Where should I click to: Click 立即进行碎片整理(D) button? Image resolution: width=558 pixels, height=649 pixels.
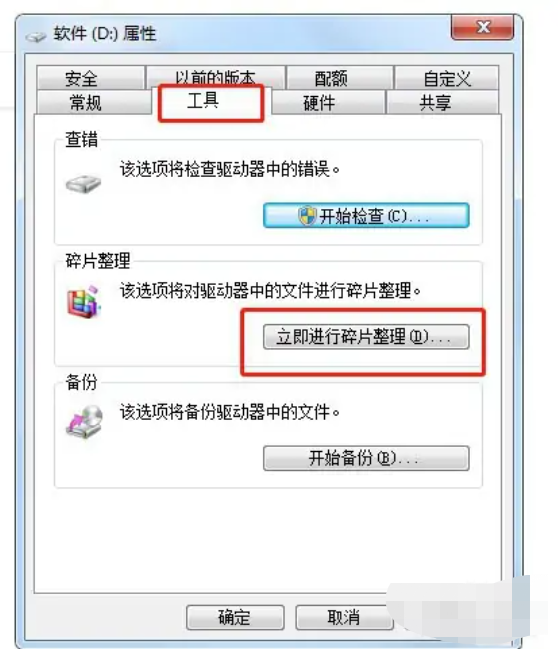366,337
